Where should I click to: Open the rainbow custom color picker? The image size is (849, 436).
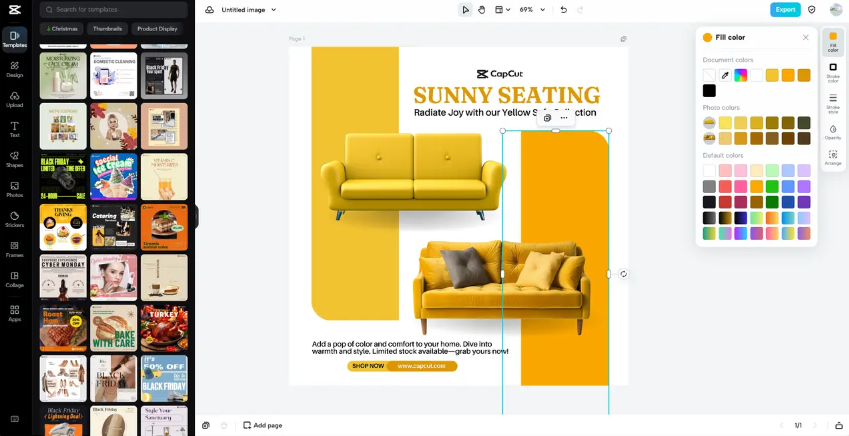coord(741,75)
